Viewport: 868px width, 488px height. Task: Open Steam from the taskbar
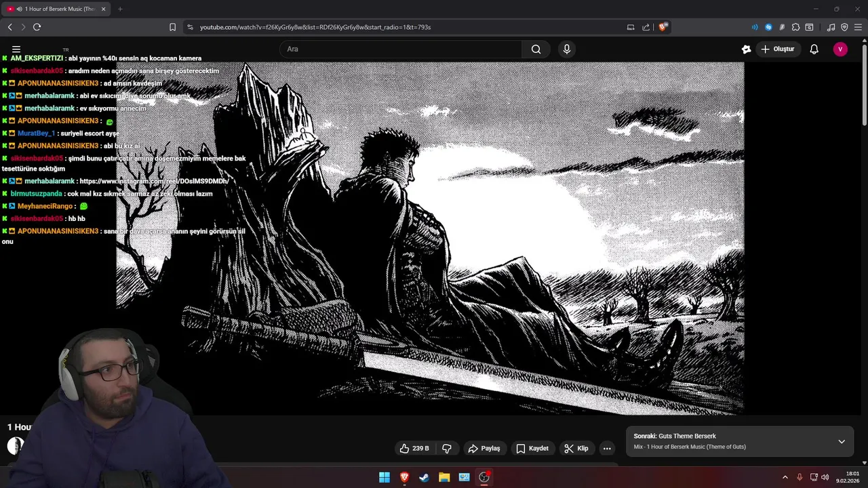424,477
